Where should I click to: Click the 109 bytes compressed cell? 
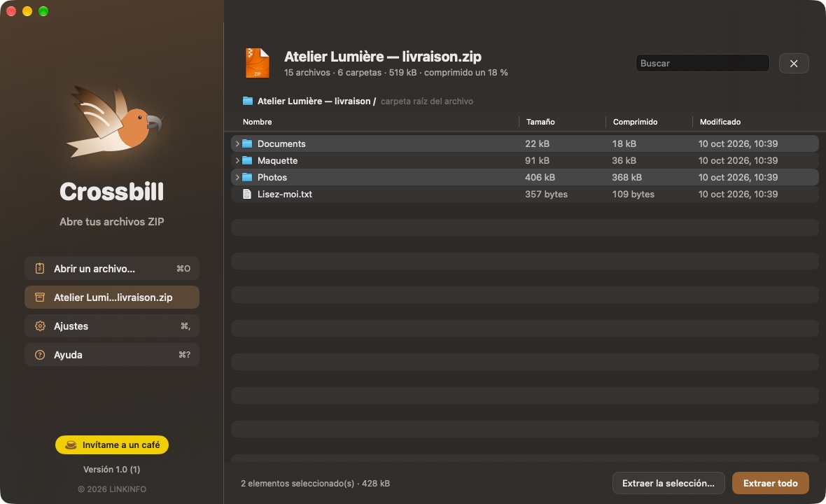633,195
